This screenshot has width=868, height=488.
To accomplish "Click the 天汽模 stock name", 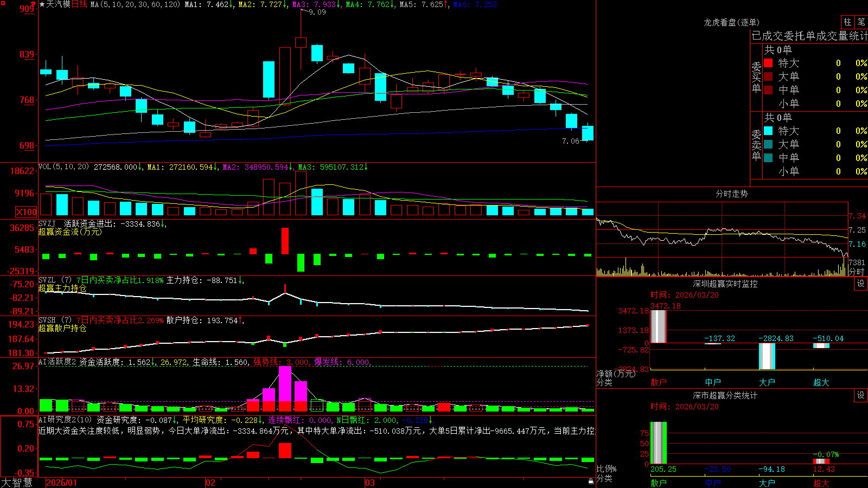I will [59, 4].
